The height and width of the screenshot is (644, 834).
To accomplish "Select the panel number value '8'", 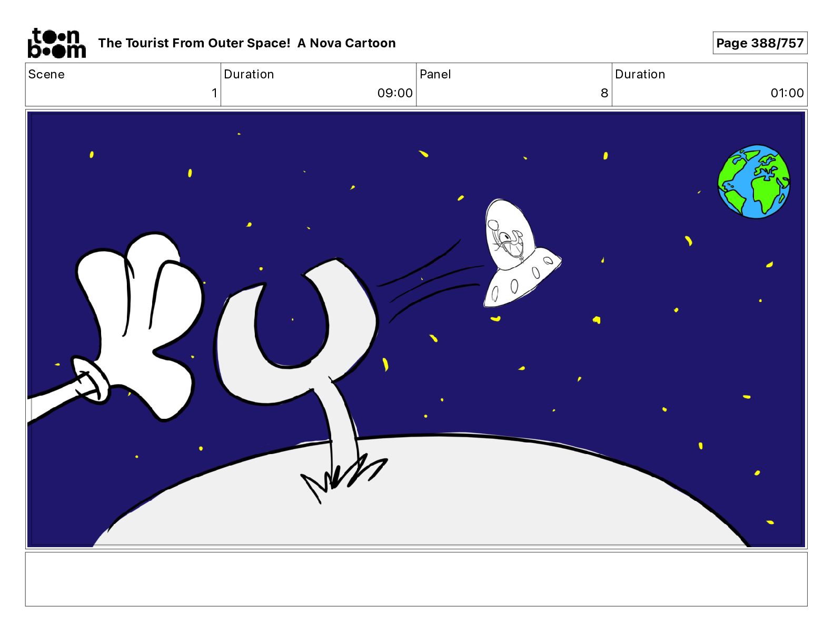I will tap(604, 93).
